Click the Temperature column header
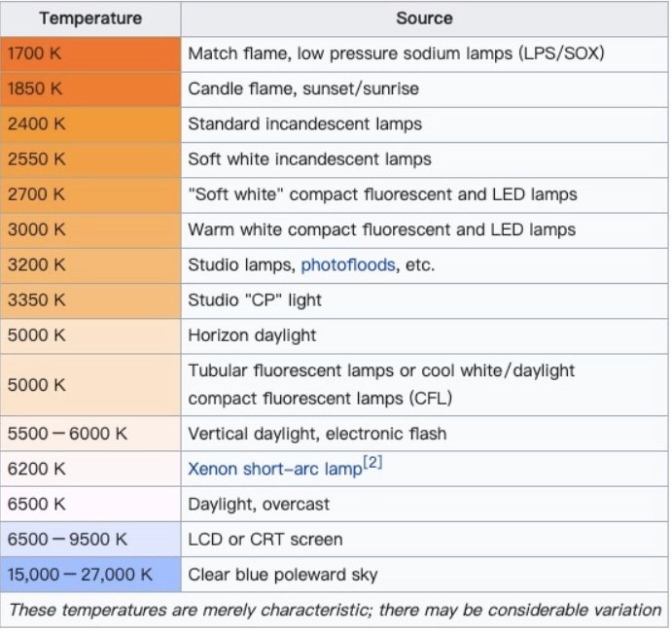This screenshot has height=631, width=672. [89, 18]
